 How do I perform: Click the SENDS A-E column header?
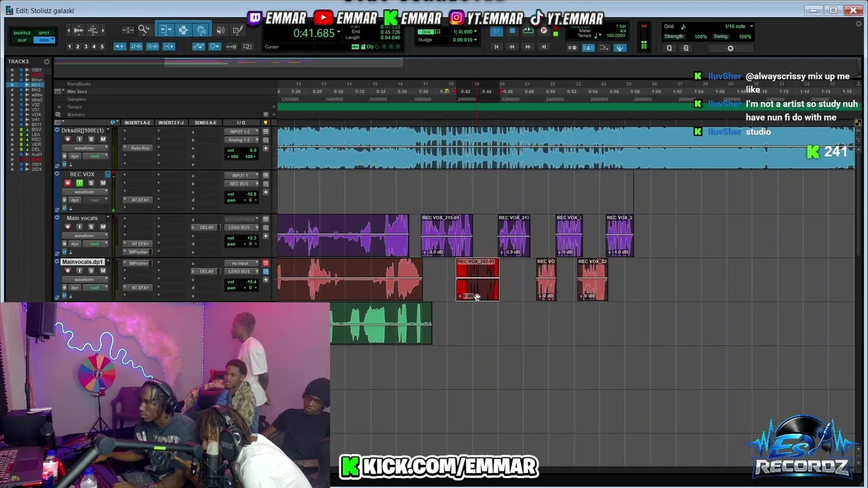coord(205,123)
